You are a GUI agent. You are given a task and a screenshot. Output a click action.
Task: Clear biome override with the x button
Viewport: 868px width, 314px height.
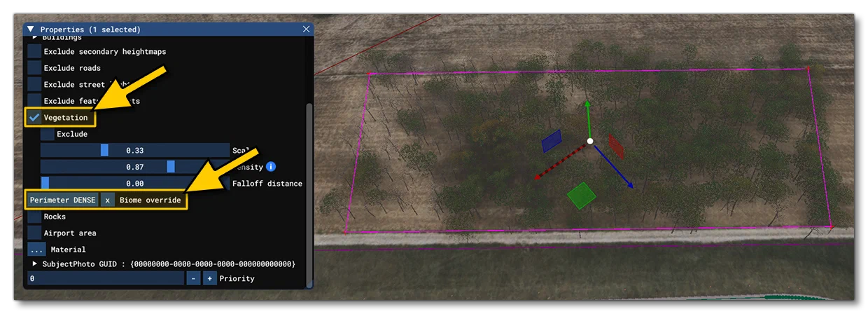(108, 200)
